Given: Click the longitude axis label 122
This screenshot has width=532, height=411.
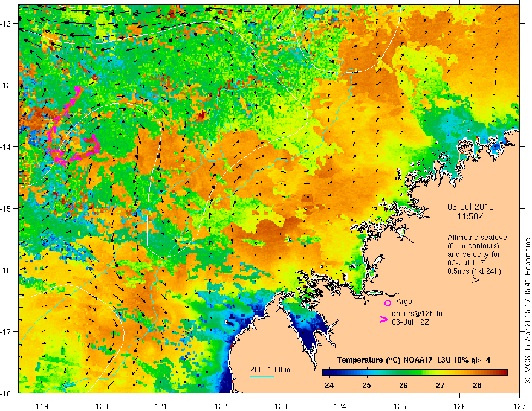Looking at the screenshot, I should 221,406.
